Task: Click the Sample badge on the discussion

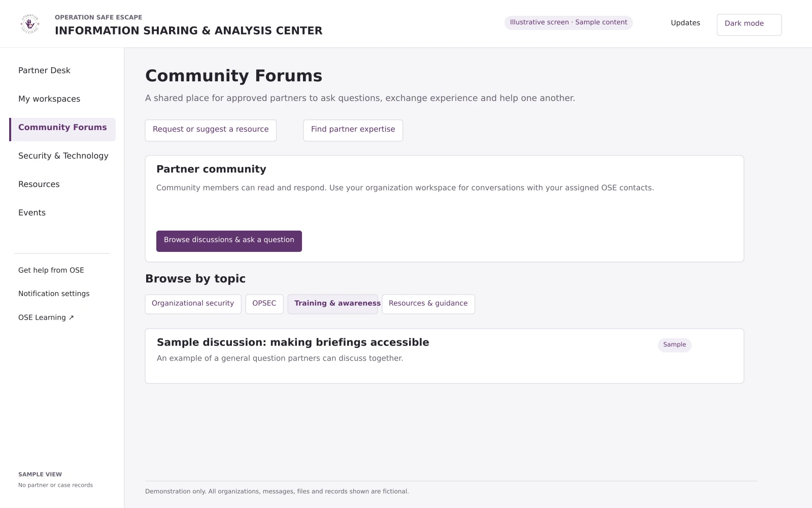Action: click(674, 345)
